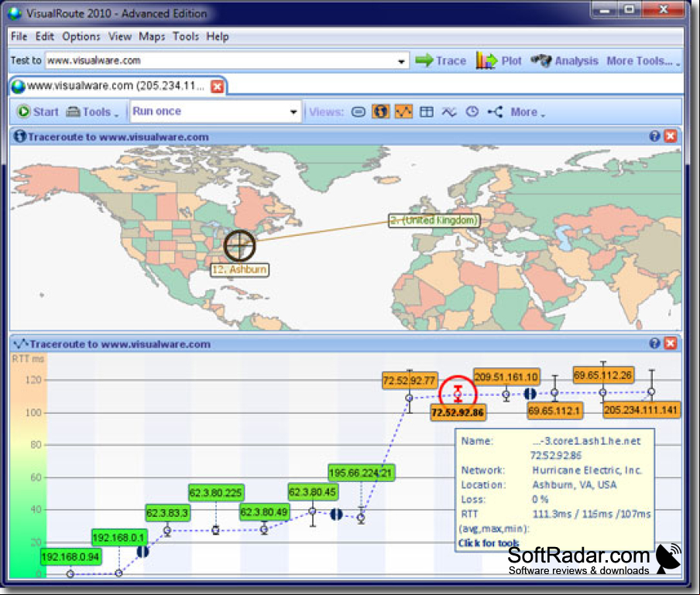The image size is (700, 595).
Task: Show the clock history view
Action: (472, 111)
